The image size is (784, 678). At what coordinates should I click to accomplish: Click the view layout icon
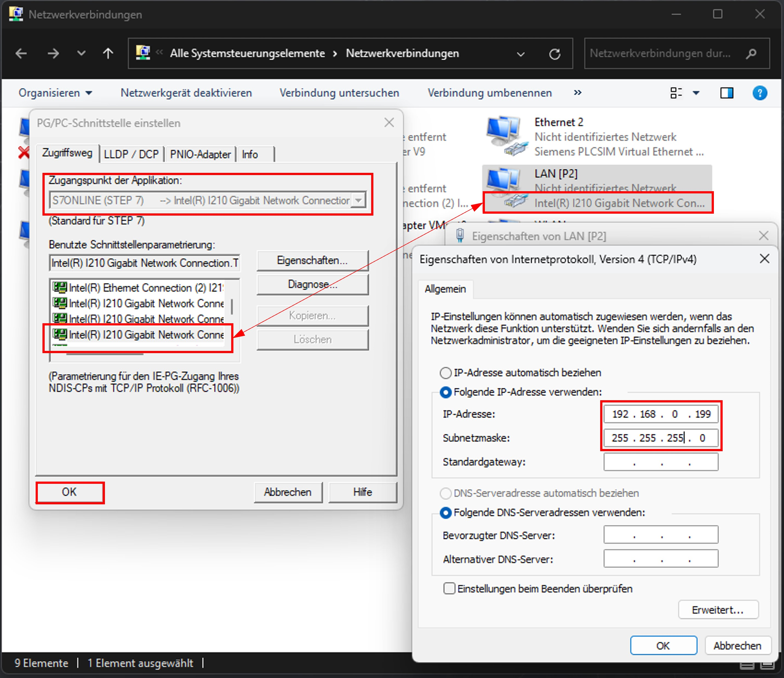click(x=676, y=93)
